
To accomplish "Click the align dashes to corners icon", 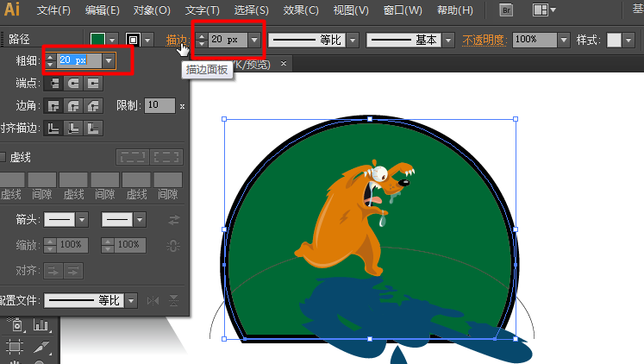I will [x=166, y=157].
